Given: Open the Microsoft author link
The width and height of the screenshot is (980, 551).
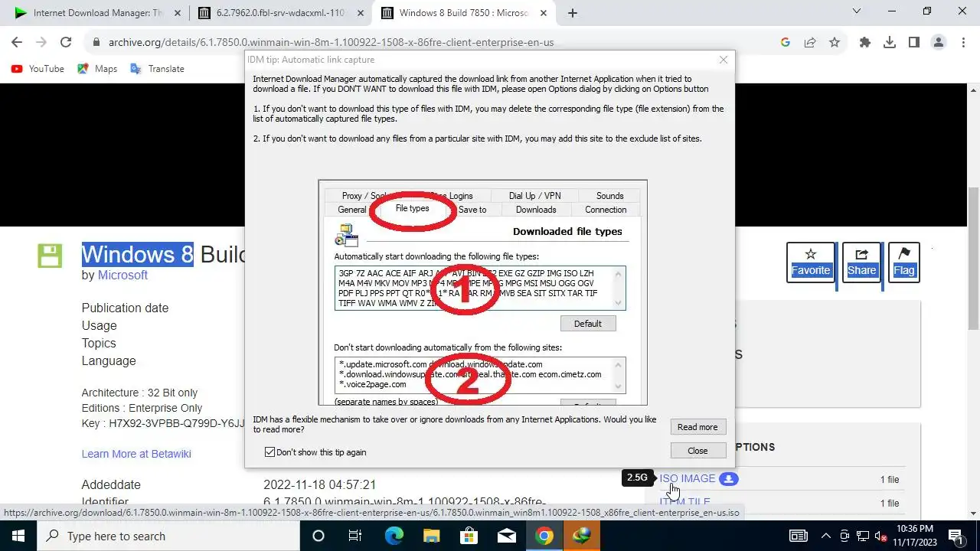Looking at the screenshot, I should 122,275.
